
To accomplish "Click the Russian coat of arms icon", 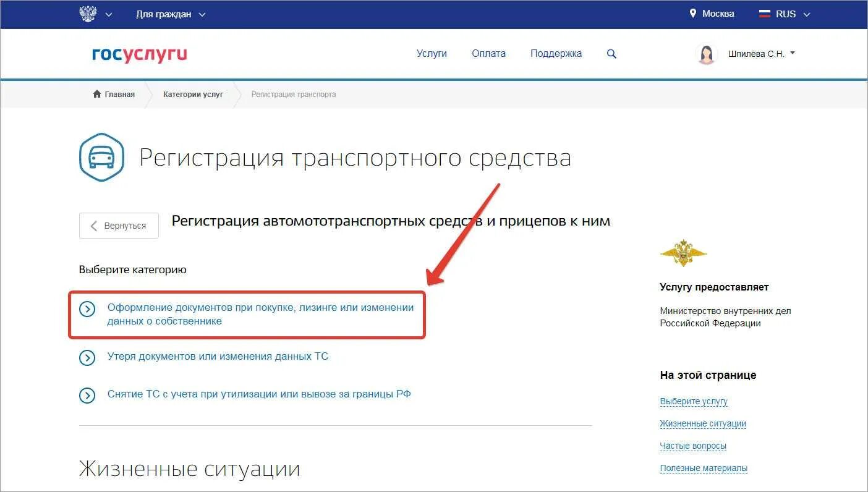I will click(88, 14).
